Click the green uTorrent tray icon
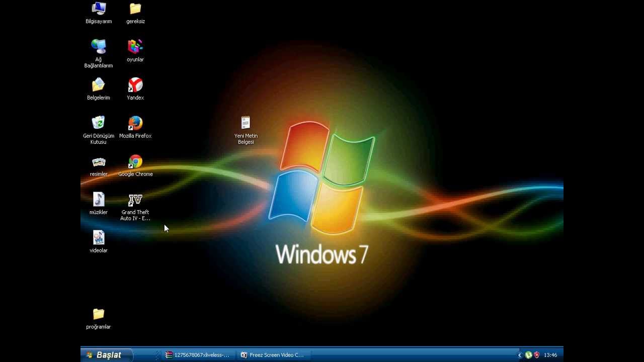The height and width of the screenshot is (362, 644). 528,355
